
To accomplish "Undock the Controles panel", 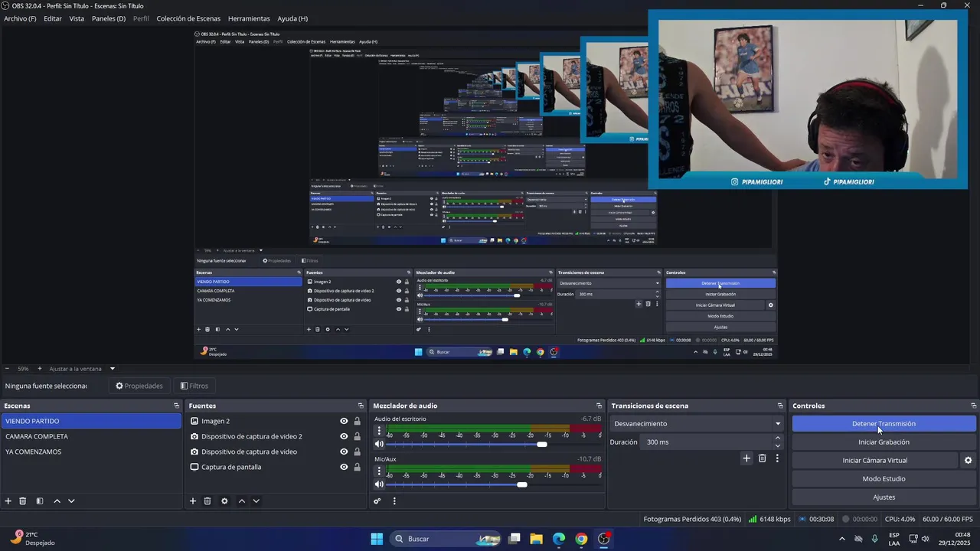I will coord(973,406).
